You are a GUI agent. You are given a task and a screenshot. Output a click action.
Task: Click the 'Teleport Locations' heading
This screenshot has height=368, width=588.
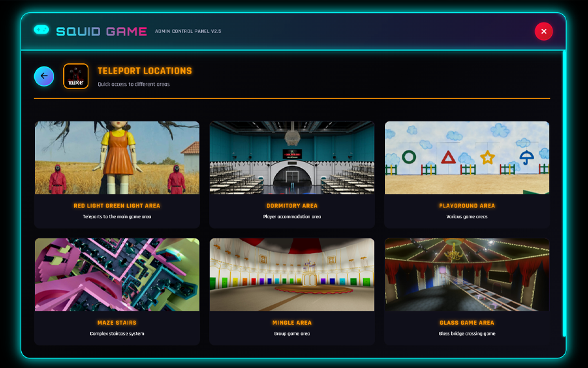[145, 70]
